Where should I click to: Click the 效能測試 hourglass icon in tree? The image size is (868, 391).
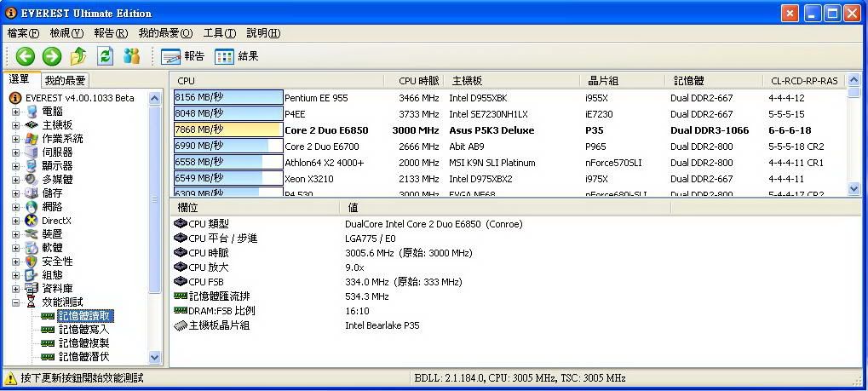pyautogui.click(x=32, y=302)
